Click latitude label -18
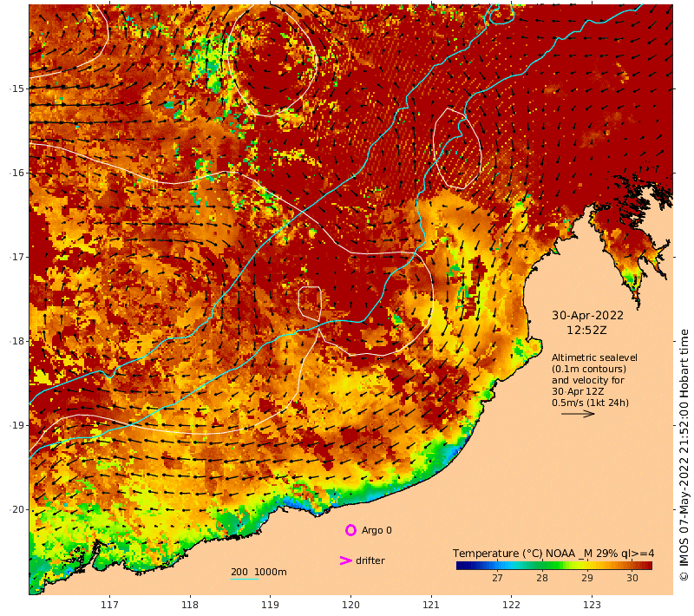 click(17, 341)
